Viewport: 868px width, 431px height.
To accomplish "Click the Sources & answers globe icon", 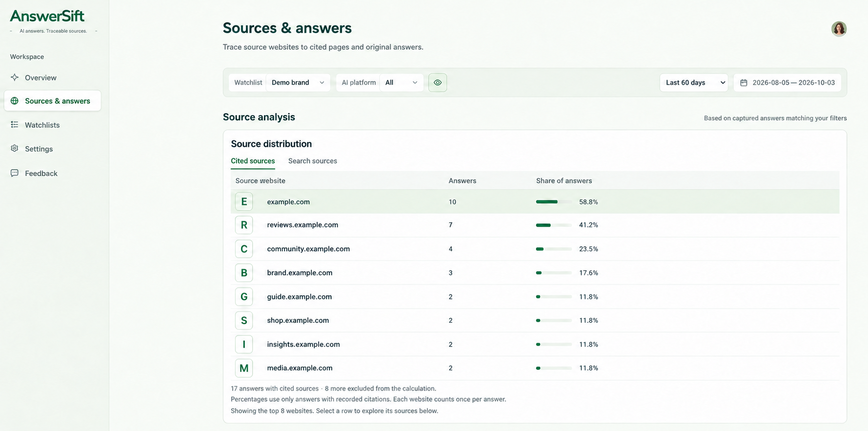I will click(15, 101).
